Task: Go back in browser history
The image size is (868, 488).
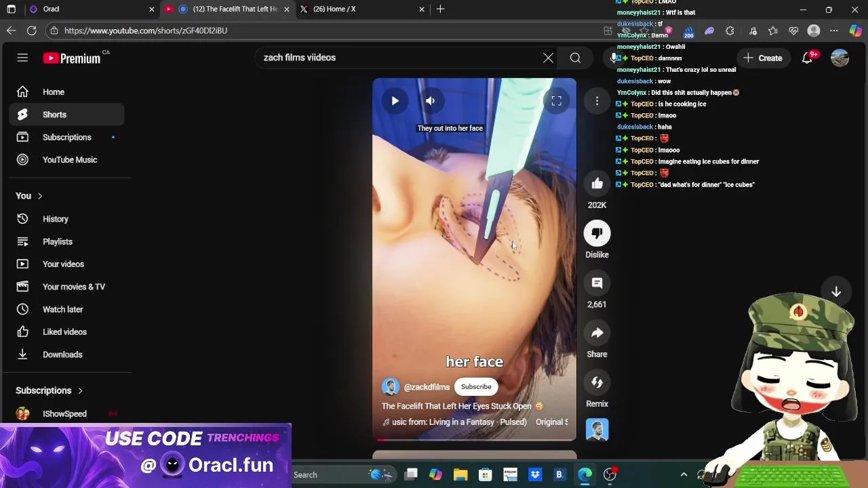Action: coord(12,30)
